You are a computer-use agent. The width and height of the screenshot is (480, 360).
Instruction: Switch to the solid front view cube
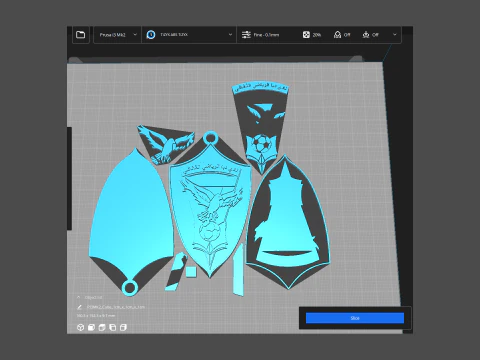91,327
